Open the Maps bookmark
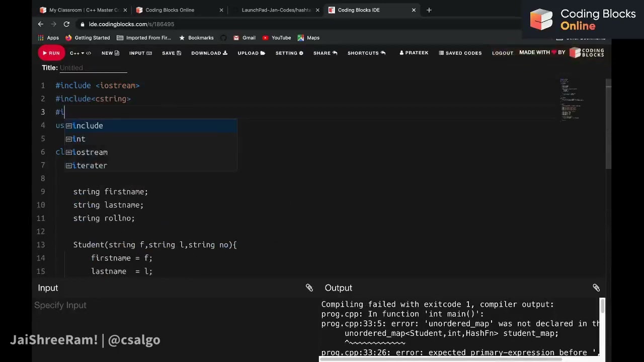The height and width of the screenshot is (362, 644). pyautogui.click(x=308, y=38)
